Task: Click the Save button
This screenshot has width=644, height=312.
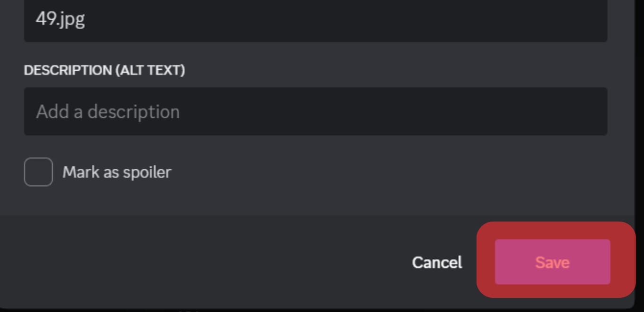Action: pos(552,262)
